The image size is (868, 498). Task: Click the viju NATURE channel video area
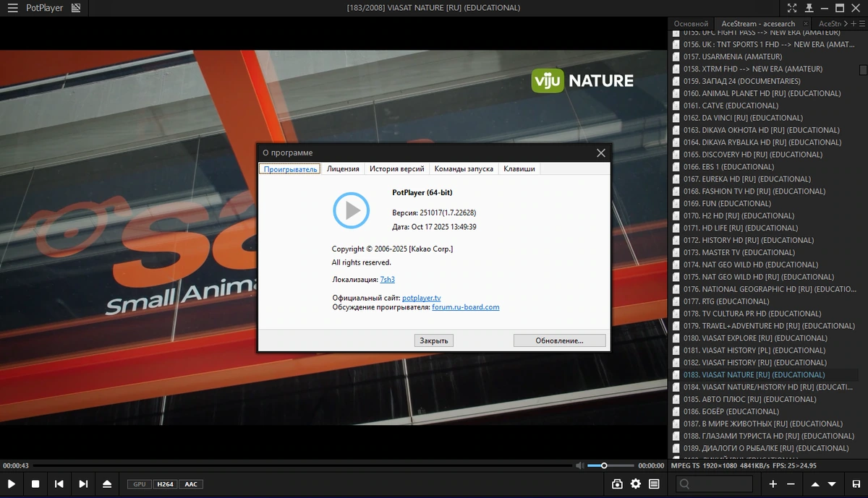[582, 80]
